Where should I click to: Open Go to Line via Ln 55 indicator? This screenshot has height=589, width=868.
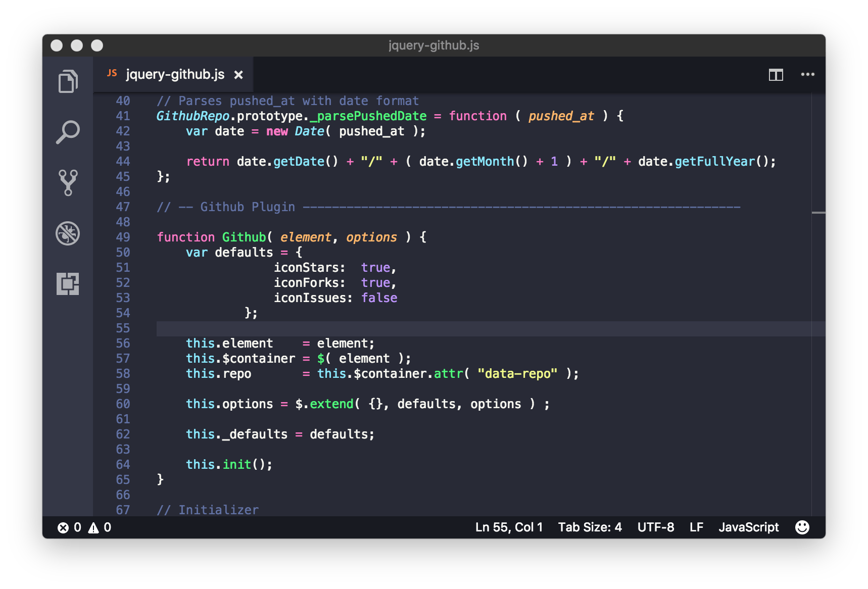tap(508, 527)
